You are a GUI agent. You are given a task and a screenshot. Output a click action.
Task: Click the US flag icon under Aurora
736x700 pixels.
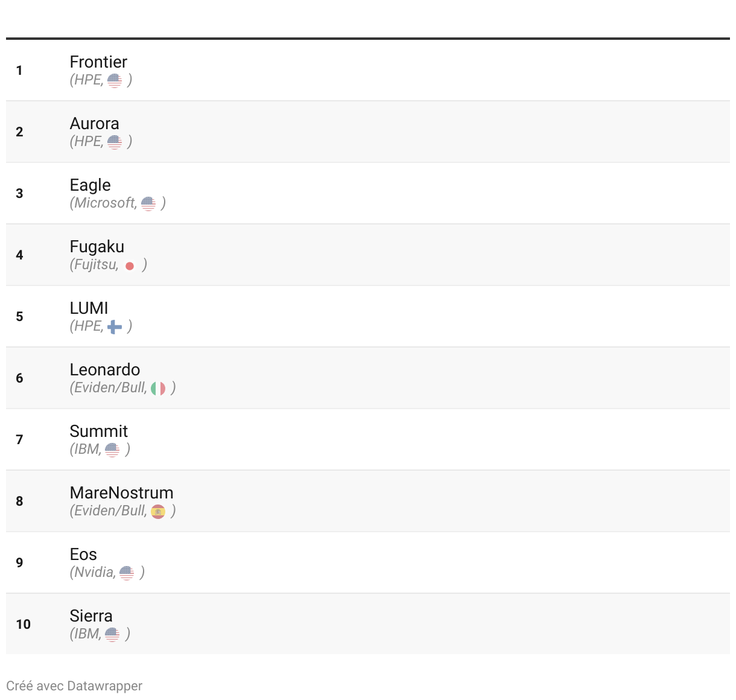115,142
